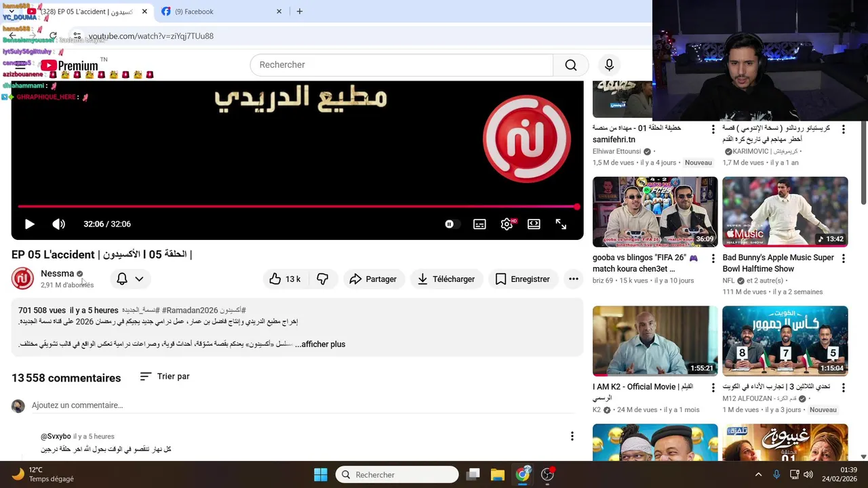Open menu for the KARIMOVIC video
The height and width of the screenshot is (488, 868).
pos(844,129)
